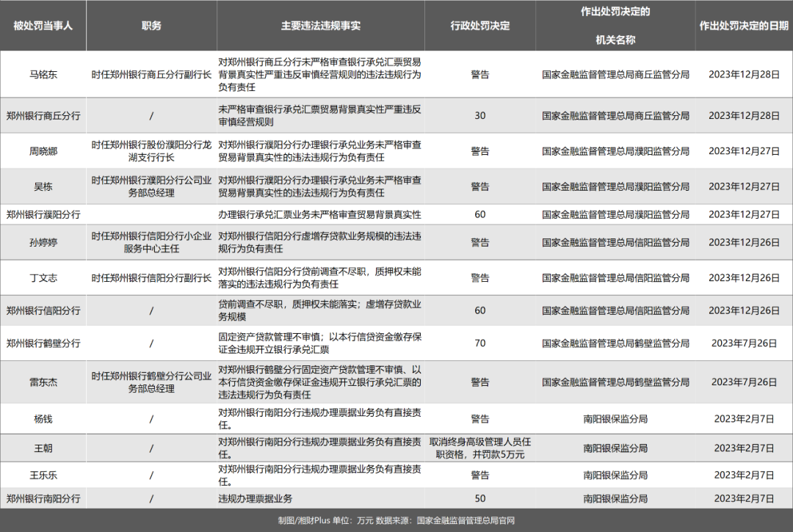The image size is (793, 532).
Task: Click the 作出处罚决定的日期 column header
Action: [743, 26]
